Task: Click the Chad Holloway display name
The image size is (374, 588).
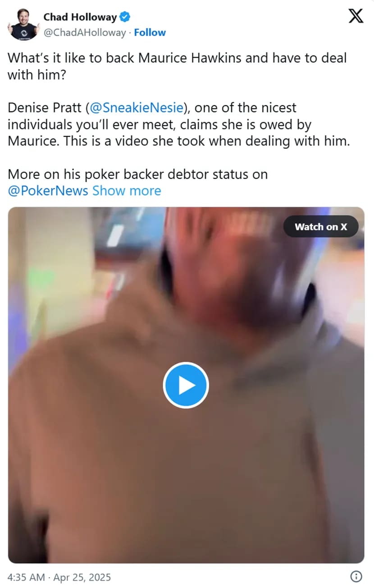Action: 80,18
